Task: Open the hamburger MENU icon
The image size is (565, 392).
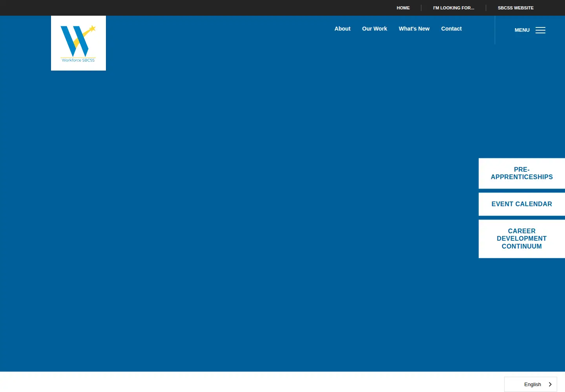Action: [x=540, y=30]
